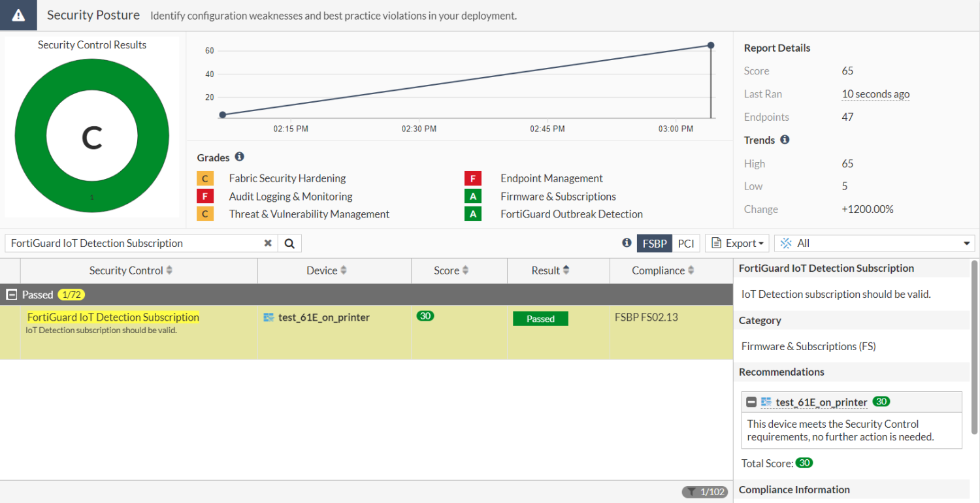The width and height of the screenshot is (980, 503).
Task: Click the FortiGuard Outbreak Detection A badge
Action: 473,214
